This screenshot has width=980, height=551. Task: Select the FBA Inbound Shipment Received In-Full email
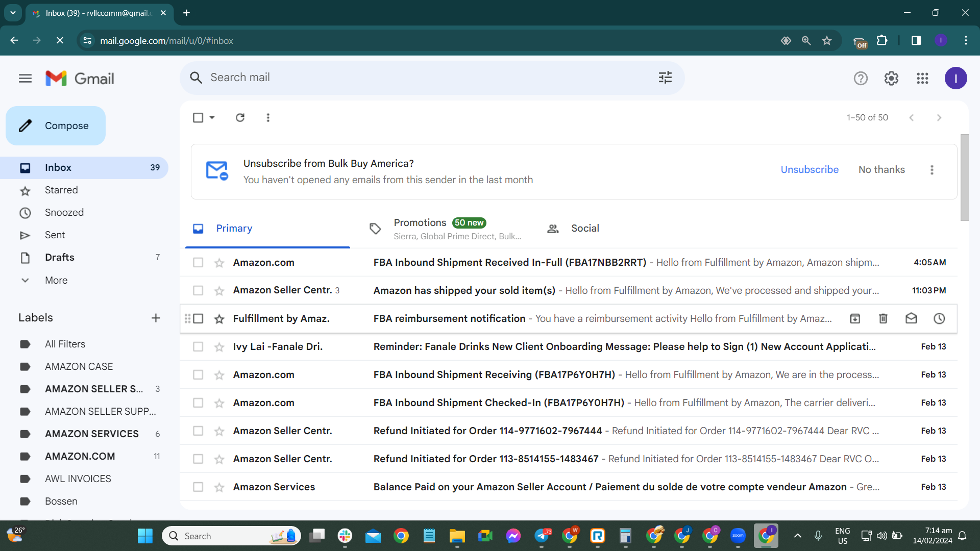[x=198, y=262]
